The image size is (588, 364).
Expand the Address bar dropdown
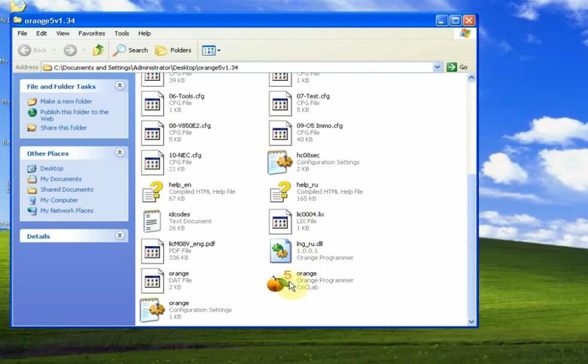click(x=437, y=67)
